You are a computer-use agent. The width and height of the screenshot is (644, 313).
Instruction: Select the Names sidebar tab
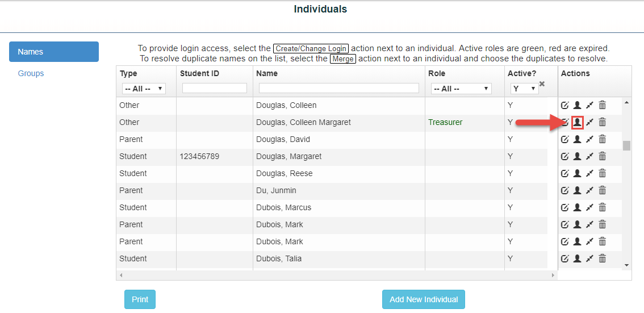pyautogui.click(x=54, y=52)
